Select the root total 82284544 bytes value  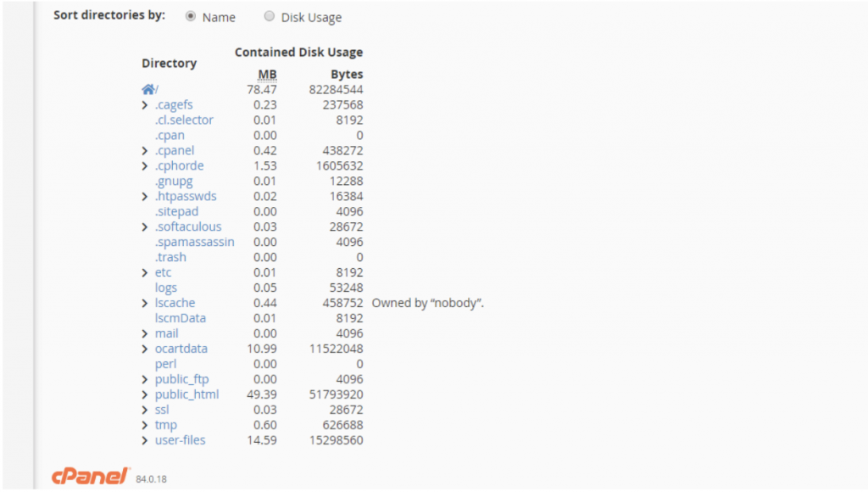click(336, 89)
